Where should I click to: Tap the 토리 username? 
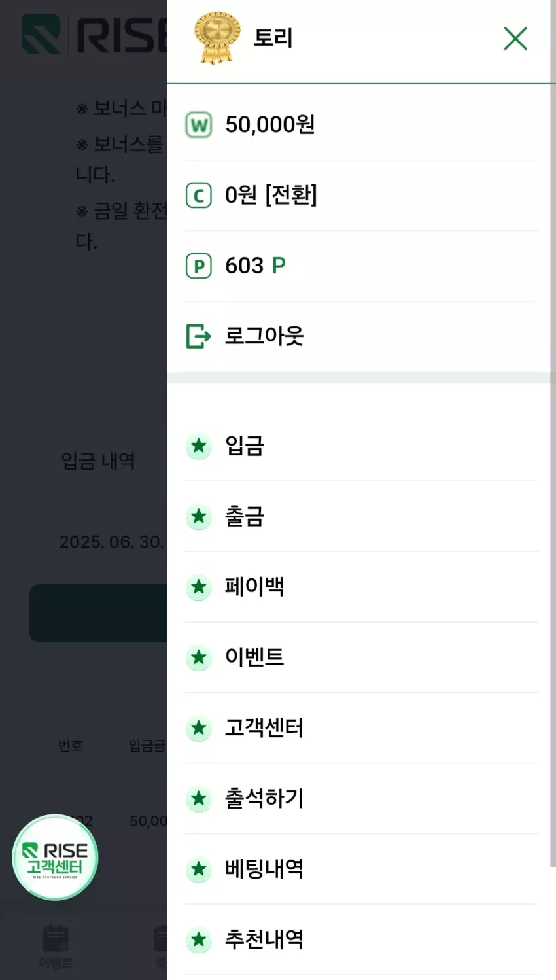pyautogui.click(x=273, y=38)
